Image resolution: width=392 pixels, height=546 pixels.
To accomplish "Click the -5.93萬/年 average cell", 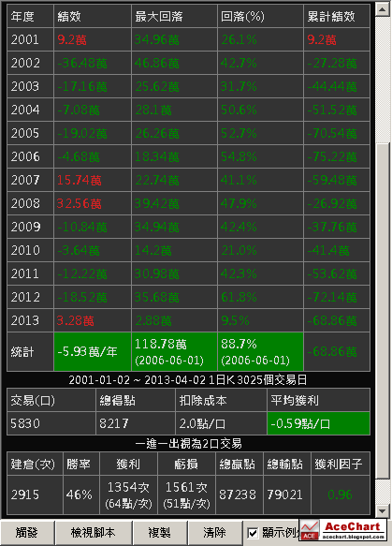I will pos(93,352).
